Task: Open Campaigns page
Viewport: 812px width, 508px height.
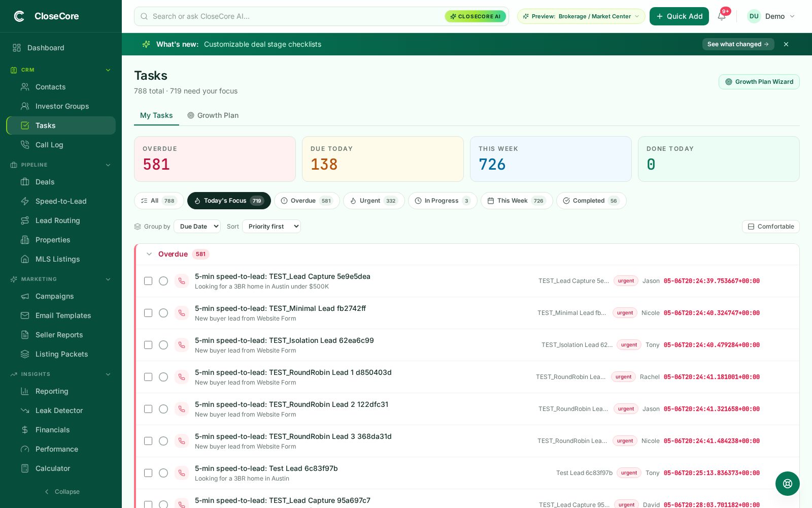Action: [x=61, y=296]
